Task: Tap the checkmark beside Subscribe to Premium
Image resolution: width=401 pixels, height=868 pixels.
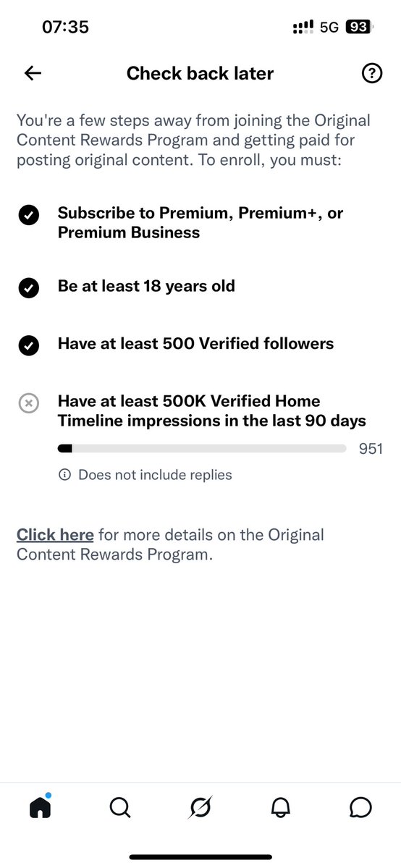Action: click(28, 215)
